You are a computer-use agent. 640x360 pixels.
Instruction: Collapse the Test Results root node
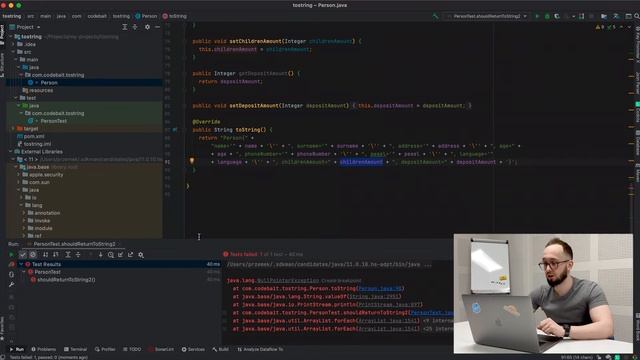[x=21, y=264]
